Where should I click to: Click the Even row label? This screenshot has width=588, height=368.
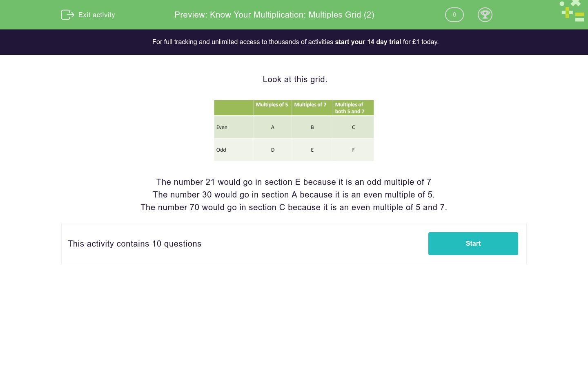point(222,127)
